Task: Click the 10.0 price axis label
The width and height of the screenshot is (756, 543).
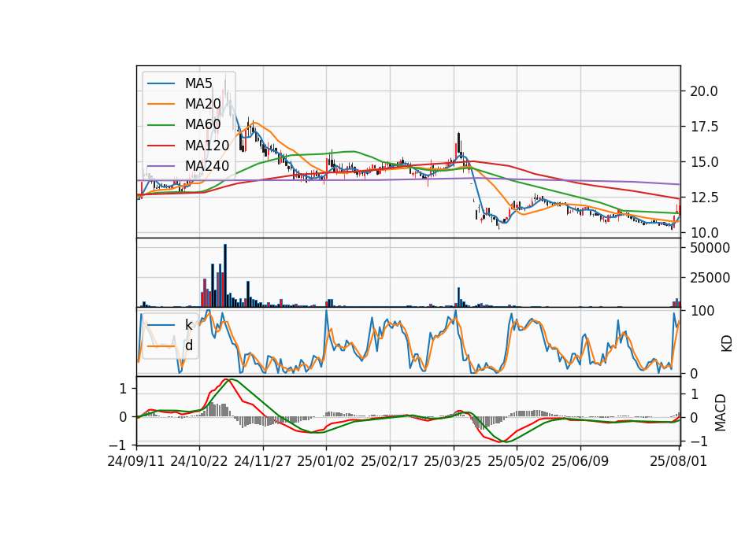Action: pyautogui.click(x=704, y=233)
